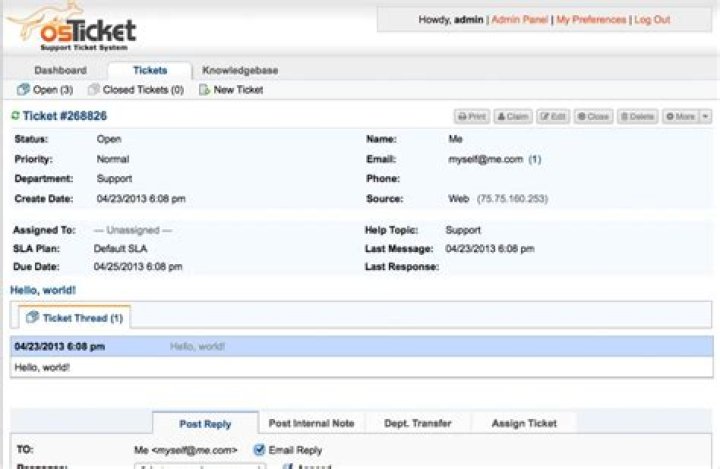The width and height of the screenshot is (720, 469).
Task: Click the Log Out link
Action: [x=652, y=20]
